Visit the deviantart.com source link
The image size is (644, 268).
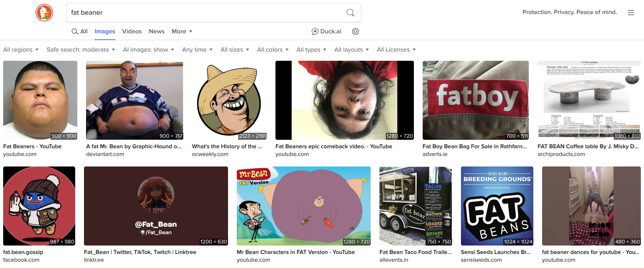[105, 154]
